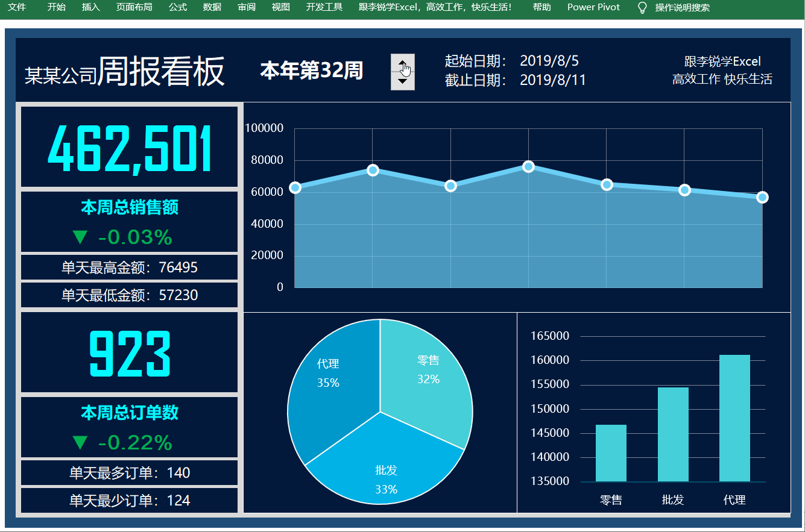Click the last data marker on line chart
This screenshot has height=532, width=805.
[x=762, y=197]
